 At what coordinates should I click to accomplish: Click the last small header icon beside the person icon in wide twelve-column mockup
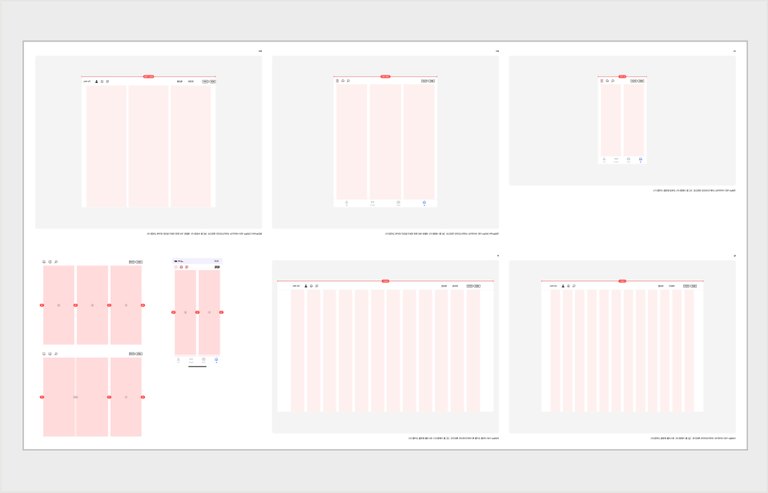pyautogui.click(x=317, y=286)
